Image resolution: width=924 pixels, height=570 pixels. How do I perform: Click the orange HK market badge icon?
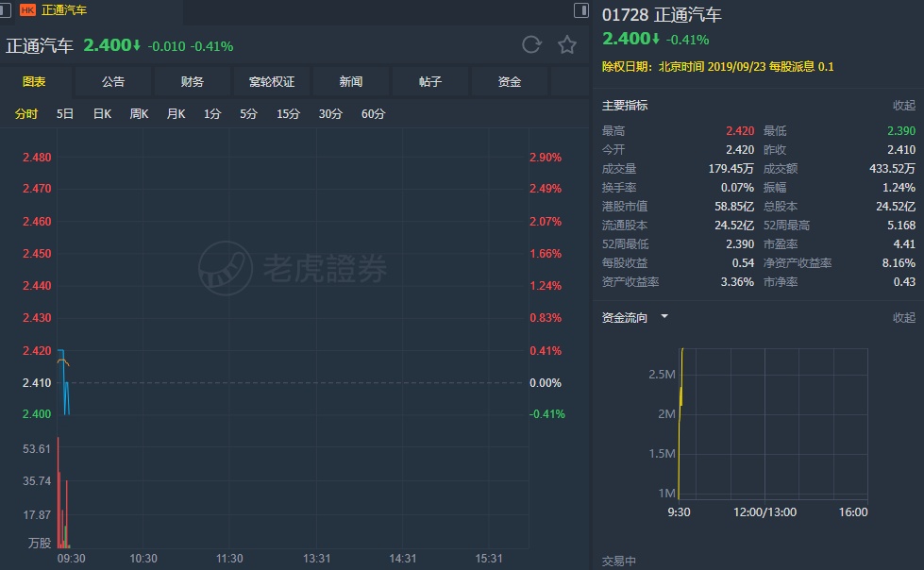27,10
